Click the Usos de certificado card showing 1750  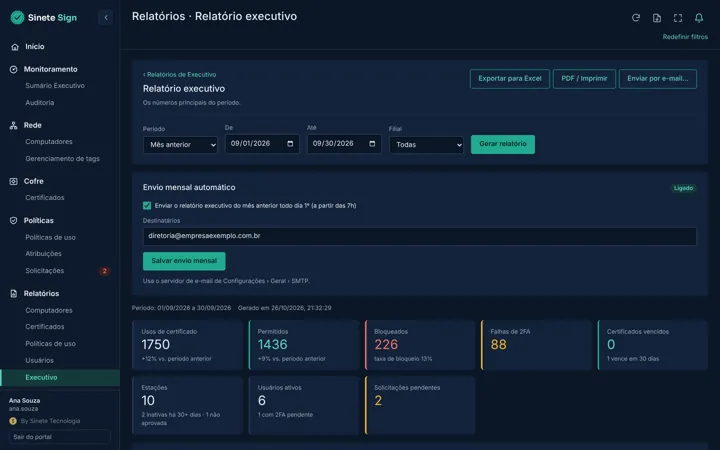(x=187, y=345)
